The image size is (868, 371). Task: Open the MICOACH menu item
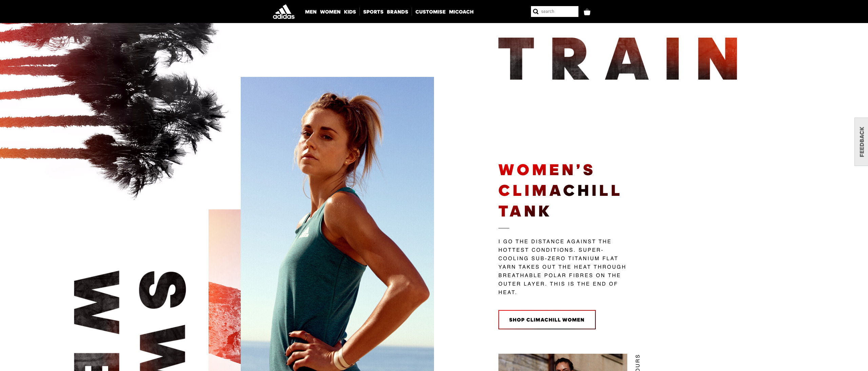[461, 12]
